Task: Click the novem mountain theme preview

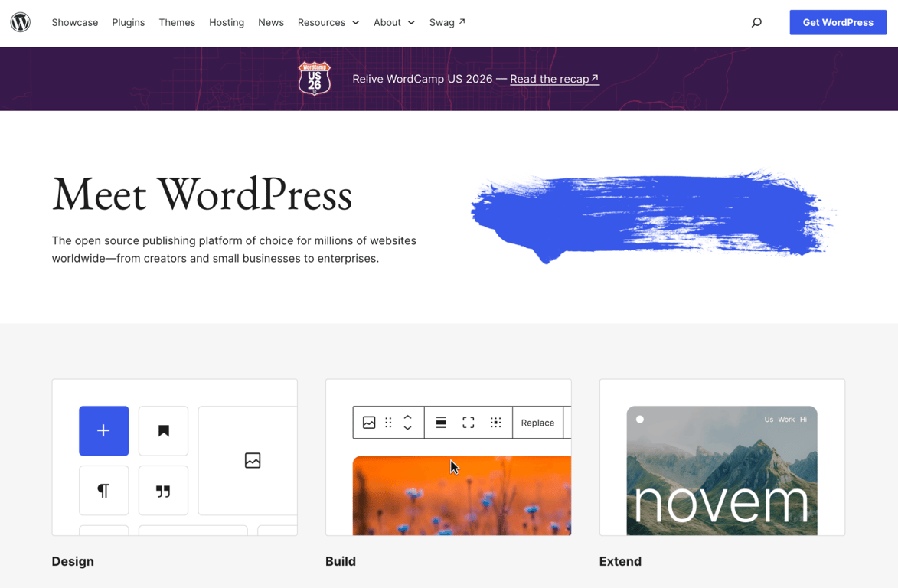Action: coord(722,471)
